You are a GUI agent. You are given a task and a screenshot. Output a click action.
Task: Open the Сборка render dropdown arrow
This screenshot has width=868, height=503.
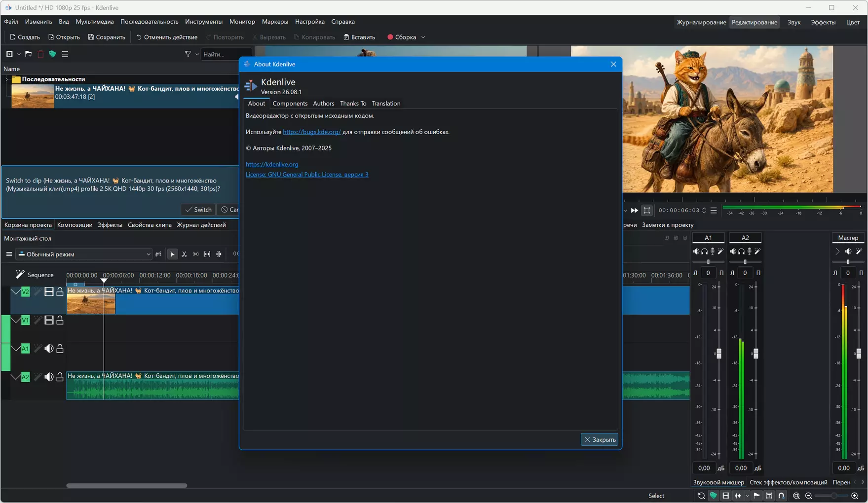[x=423, y=37]
